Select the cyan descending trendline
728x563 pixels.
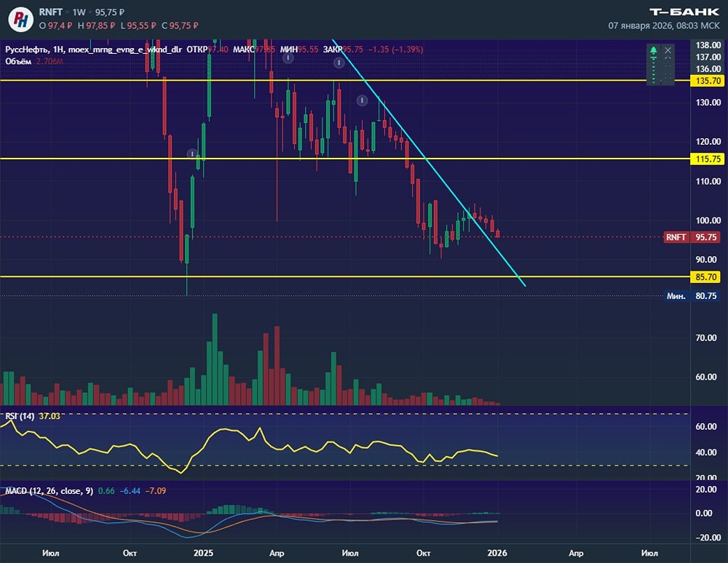point(429,162)
